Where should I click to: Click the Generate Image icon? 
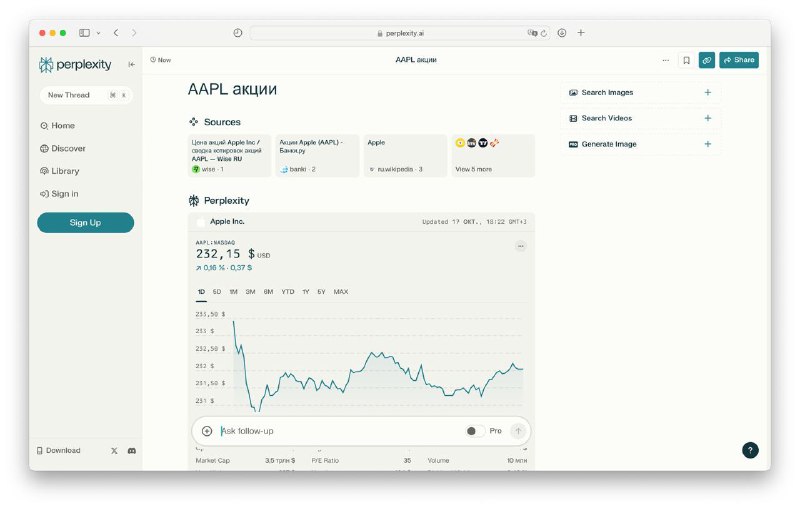coord(573,144)
